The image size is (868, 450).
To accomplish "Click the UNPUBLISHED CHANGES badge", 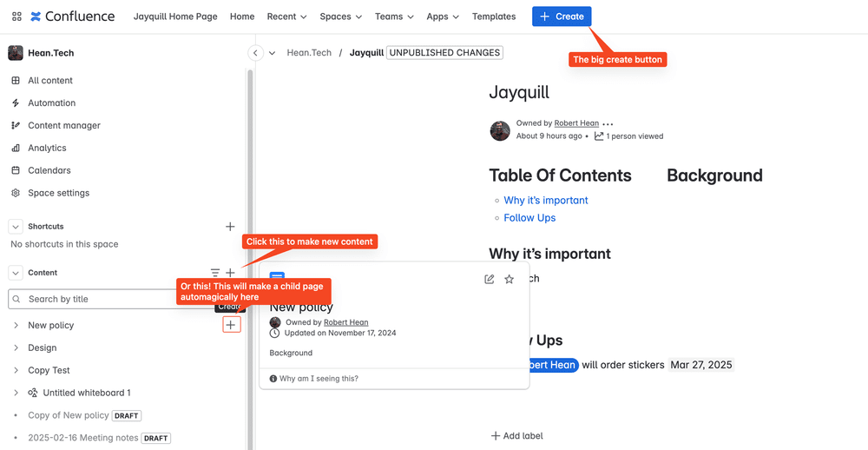I will pyautogui.click(x=444, y=53).
